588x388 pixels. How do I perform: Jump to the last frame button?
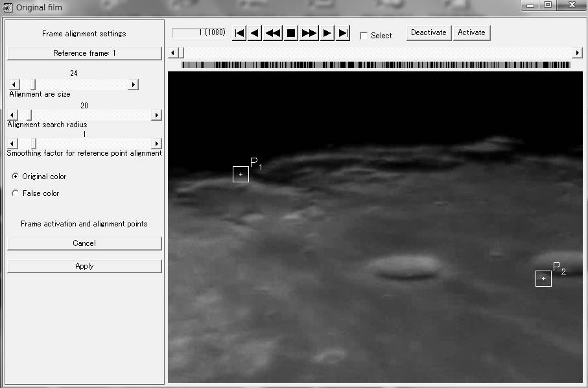tap(344, 33)
